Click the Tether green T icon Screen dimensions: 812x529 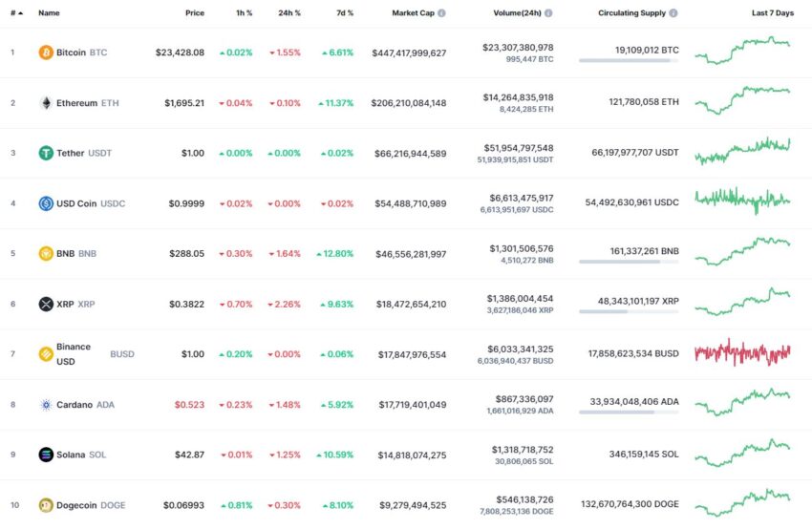click(46, 153)
